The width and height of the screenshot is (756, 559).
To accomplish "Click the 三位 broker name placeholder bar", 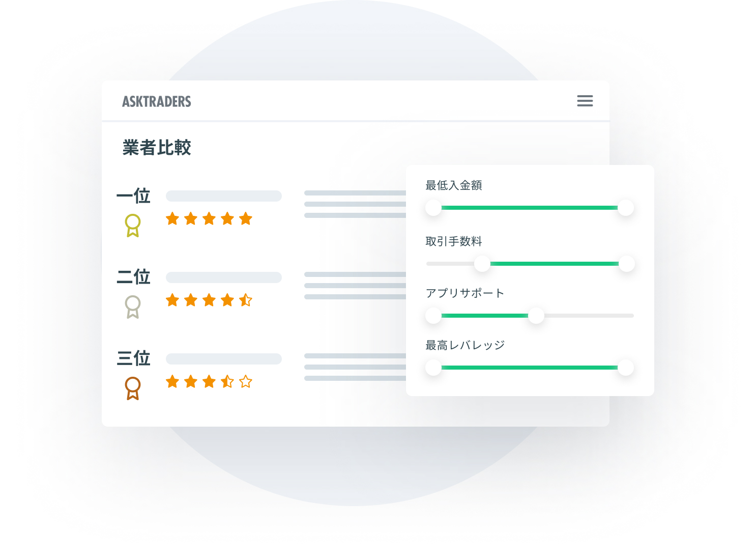I will coord(224,359).
